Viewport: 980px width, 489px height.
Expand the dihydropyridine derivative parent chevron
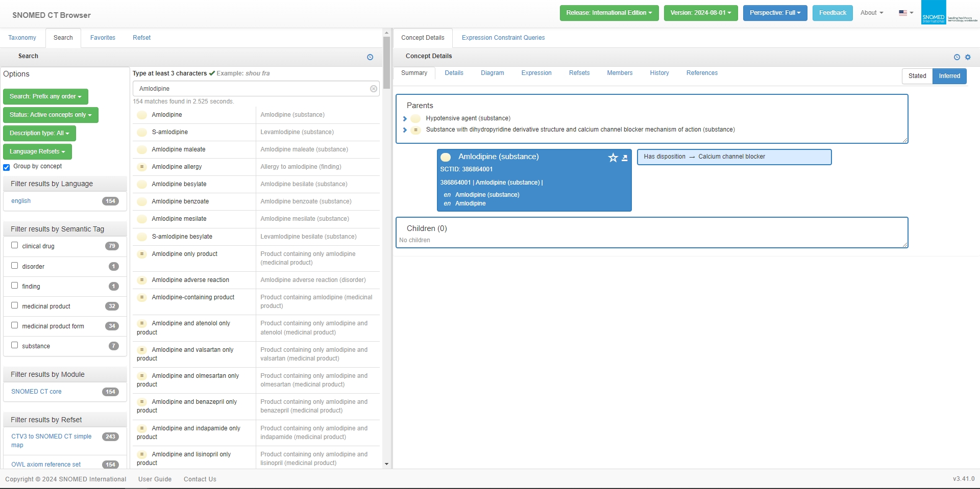click(405, 130)
